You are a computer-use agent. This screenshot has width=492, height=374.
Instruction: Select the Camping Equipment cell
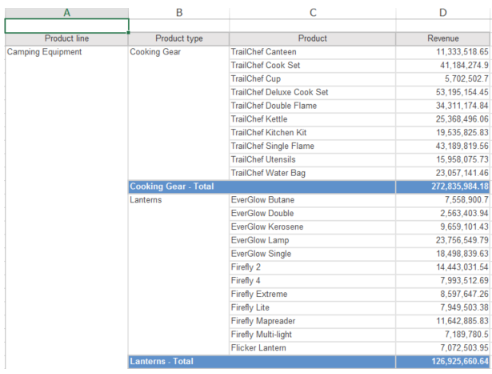click(67, 207)
